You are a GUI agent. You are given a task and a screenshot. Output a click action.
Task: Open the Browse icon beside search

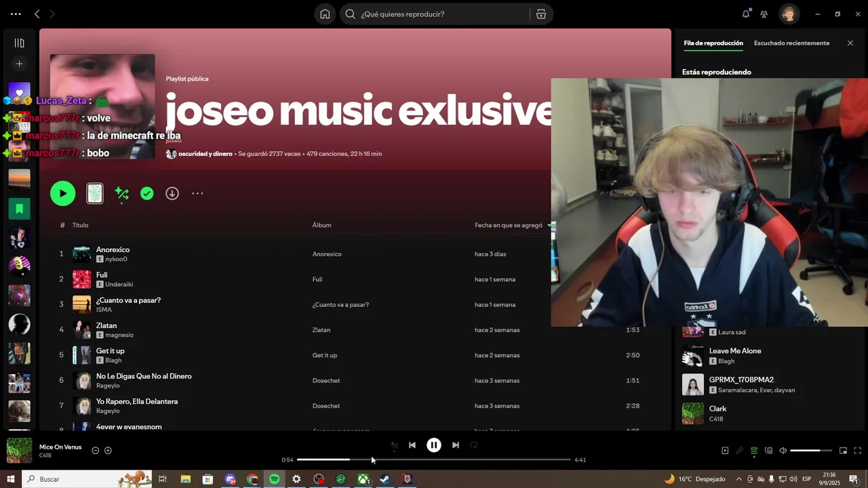[540, 14]
